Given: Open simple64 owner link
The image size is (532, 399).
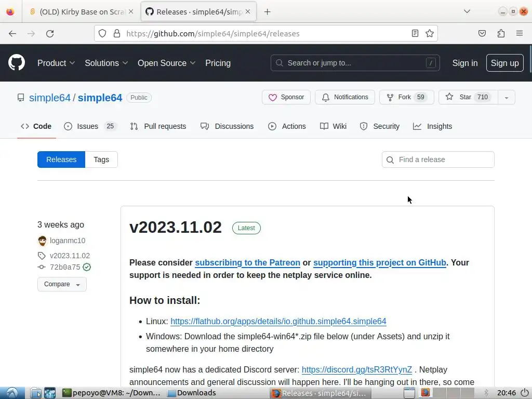Looking at the screenshot, I should click(x=50, y=98).
